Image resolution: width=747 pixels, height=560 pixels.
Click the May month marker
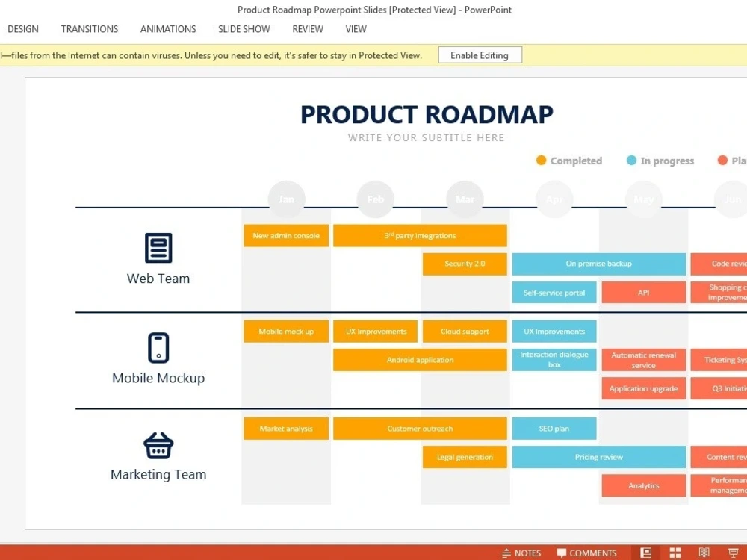coord(644,199)
